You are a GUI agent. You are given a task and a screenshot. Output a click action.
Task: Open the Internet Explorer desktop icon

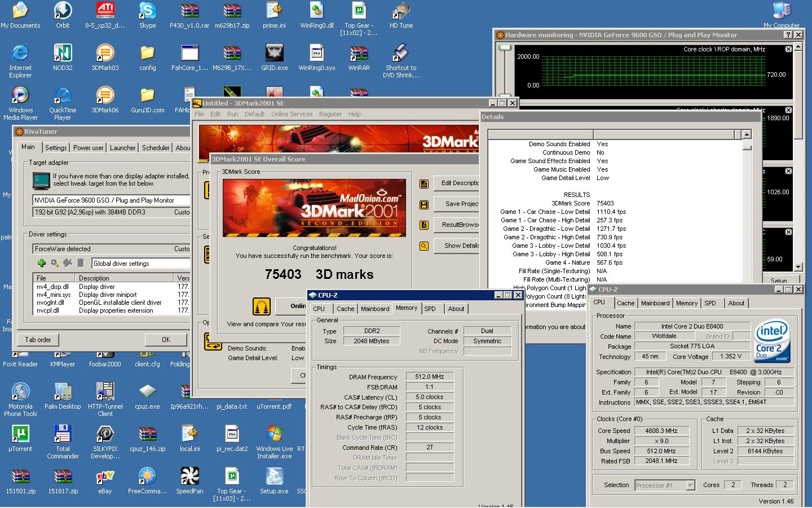[20, 54]
